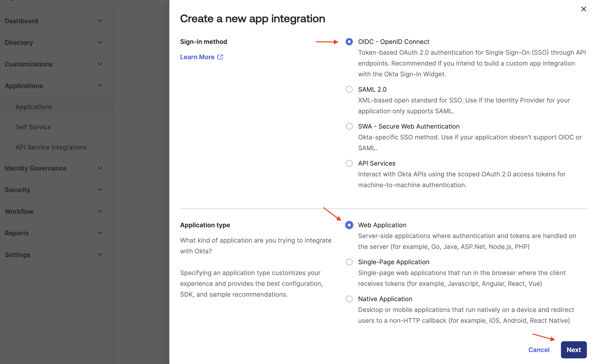Expand the Security sidebar chevron
This screenshot has height=364, width=595.
(100, 190)
